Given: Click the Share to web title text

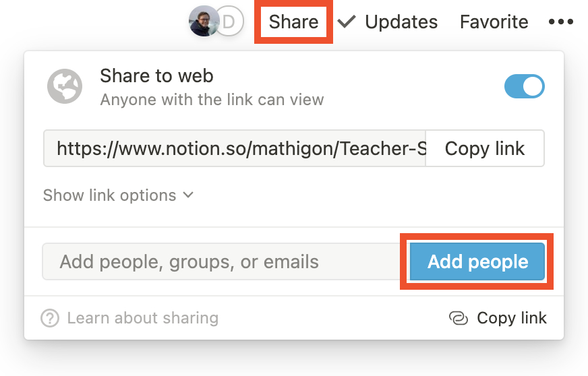Looking at the screenshot, I should pos(156,75).
